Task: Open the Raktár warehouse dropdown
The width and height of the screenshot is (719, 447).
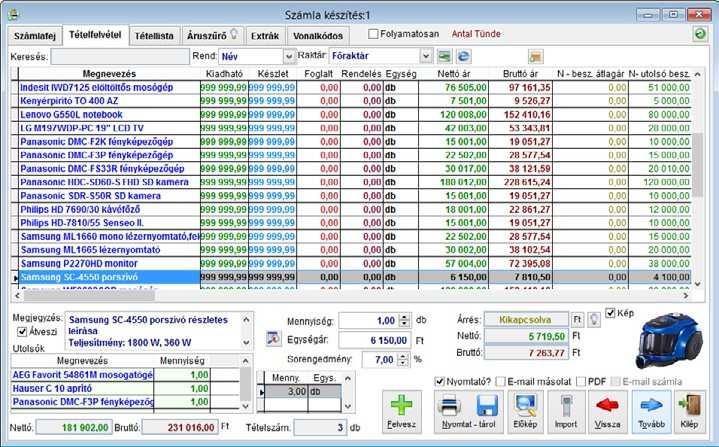Action: point(426,56)
